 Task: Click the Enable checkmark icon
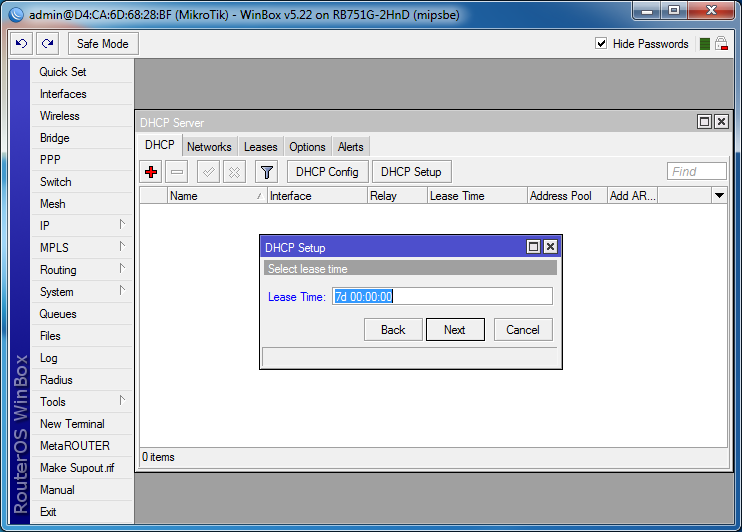coord(208,172)
